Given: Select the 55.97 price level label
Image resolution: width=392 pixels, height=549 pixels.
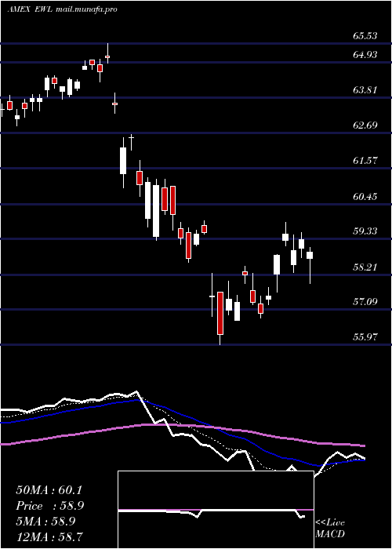Looking at the screenshot, I should coord(365,336).
